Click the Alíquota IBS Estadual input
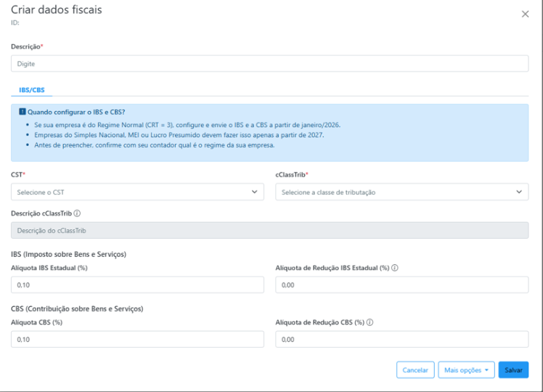543x392 pixels. [x=137, y=285]
